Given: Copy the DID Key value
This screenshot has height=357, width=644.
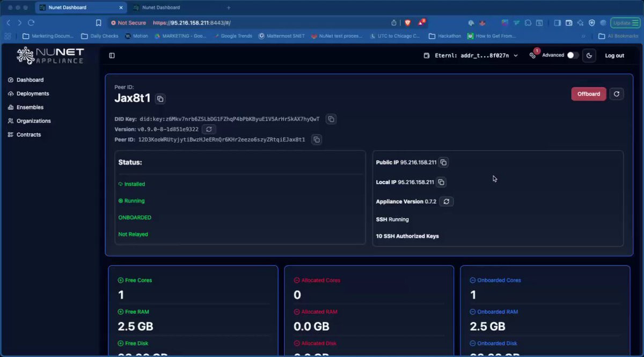Looking at the screenshot, I should coord(331,119).
